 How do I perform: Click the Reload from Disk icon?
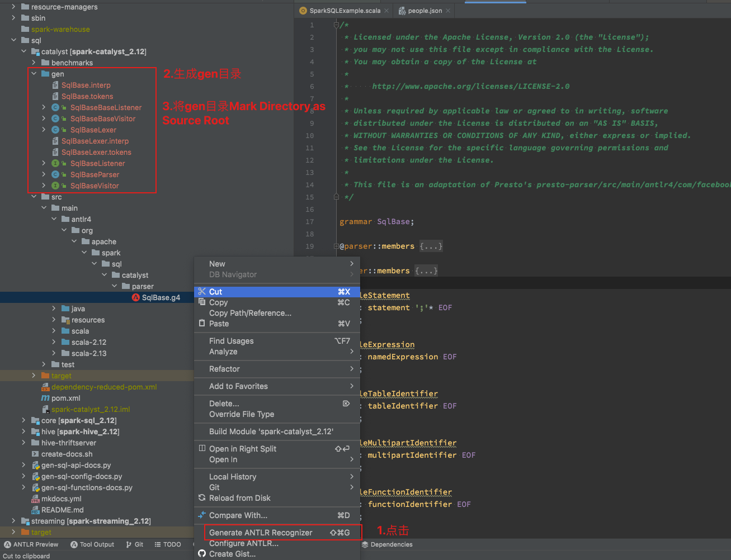point(202,498)
